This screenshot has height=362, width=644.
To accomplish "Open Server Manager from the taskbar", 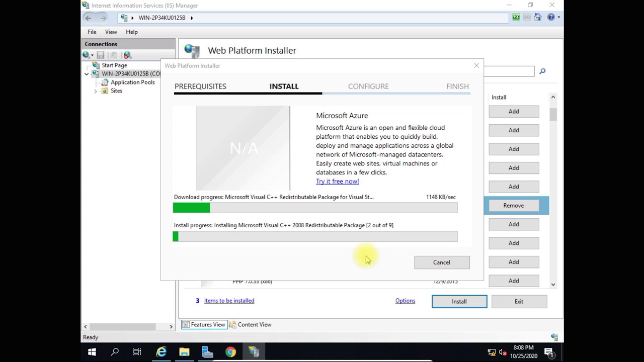I will tap(207, 352).
